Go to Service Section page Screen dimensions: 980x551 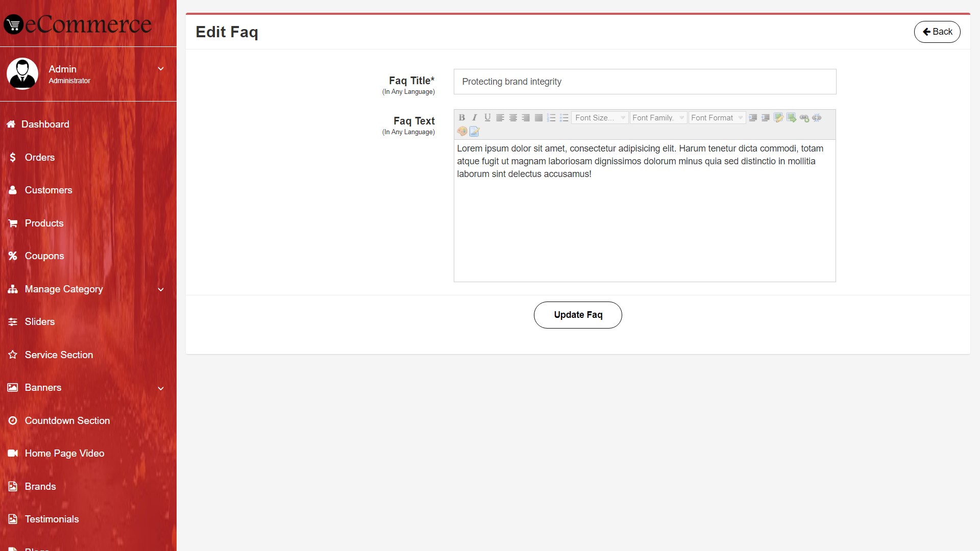point(59,355)
